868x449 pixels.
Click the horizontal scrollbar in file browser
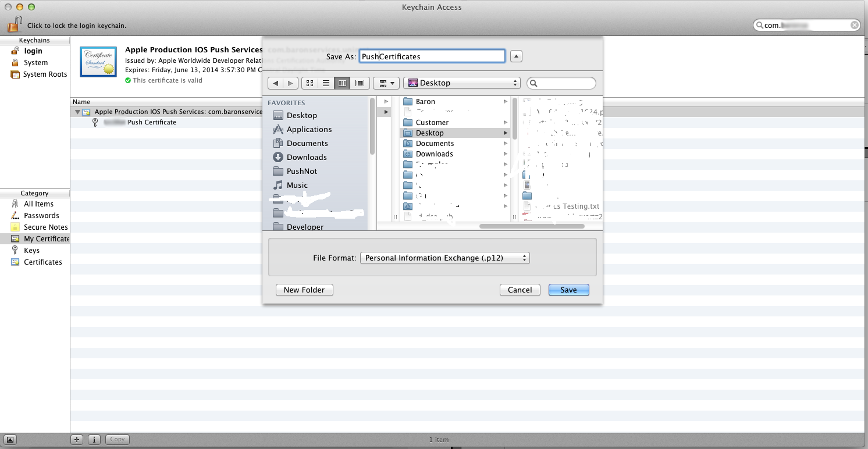[x=532, y=226]
